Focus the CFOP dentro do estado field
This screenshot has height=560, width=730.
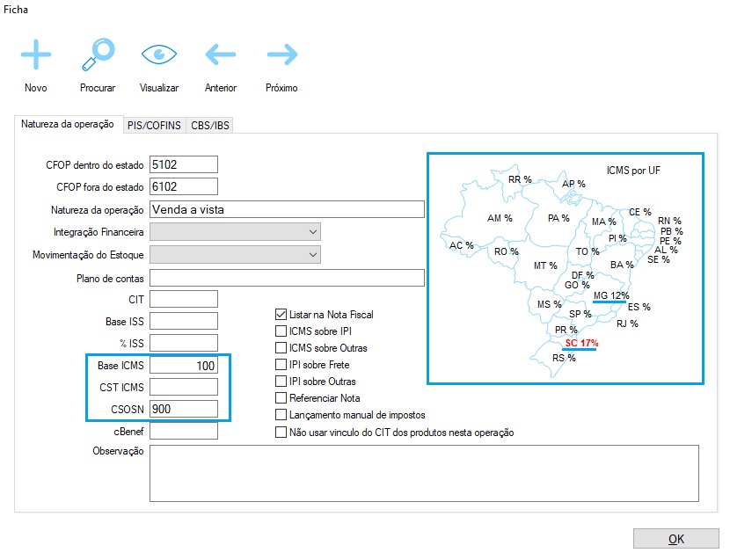pos(184,164)
